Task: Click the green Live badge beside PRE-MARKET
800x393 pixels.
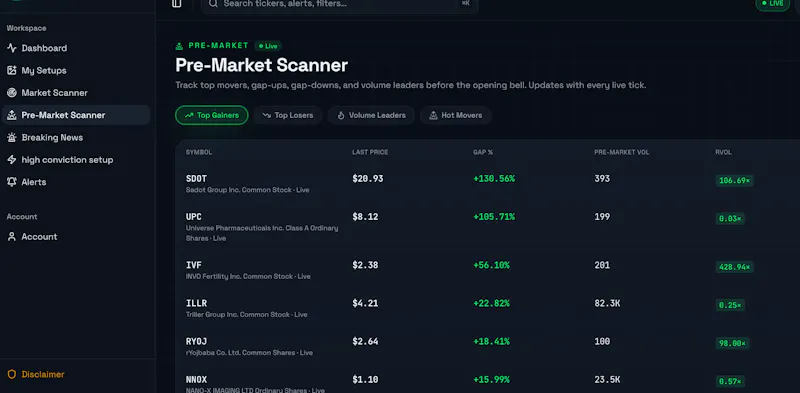Action: pos(268,46)
